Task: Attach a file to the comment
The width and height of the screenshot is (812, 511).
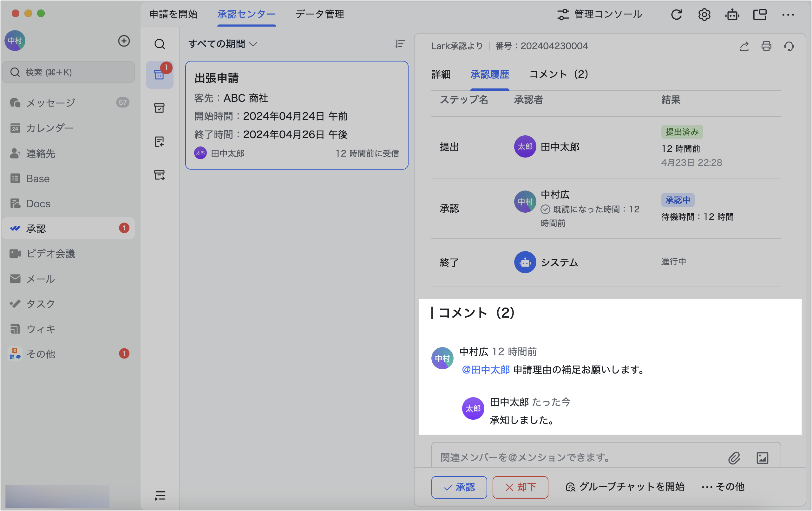Action: 734,458
